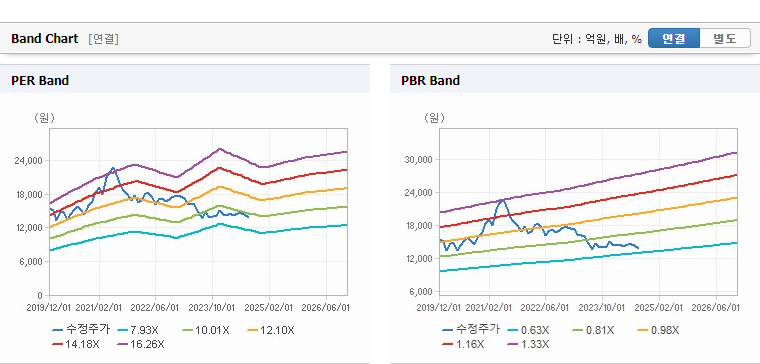Click 2023/10/01 date on PER chart axis
Image resolution: width=760 pixels, height=364 pixels.
(x=212, y=308)
